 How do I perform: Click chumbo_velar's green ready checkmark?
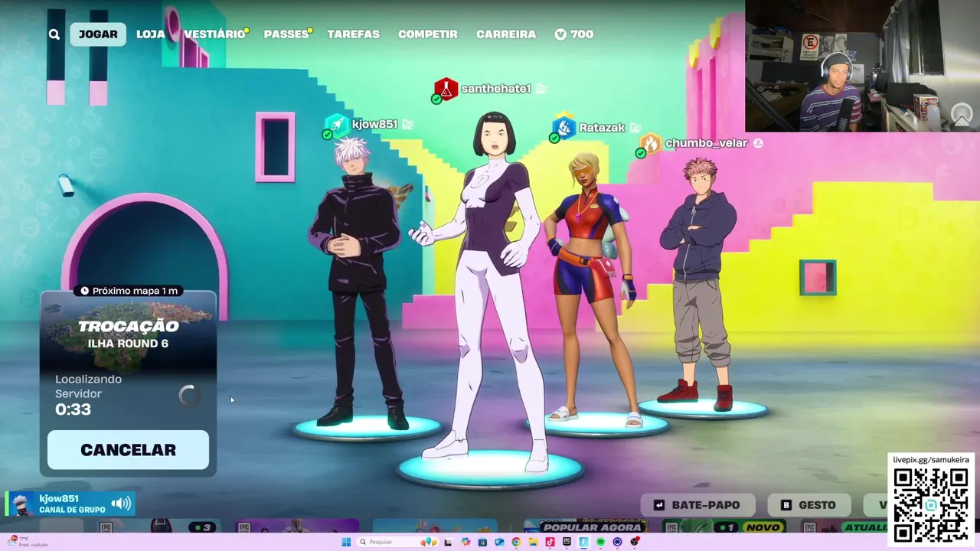pyautogui.click(x=640, y=154)
